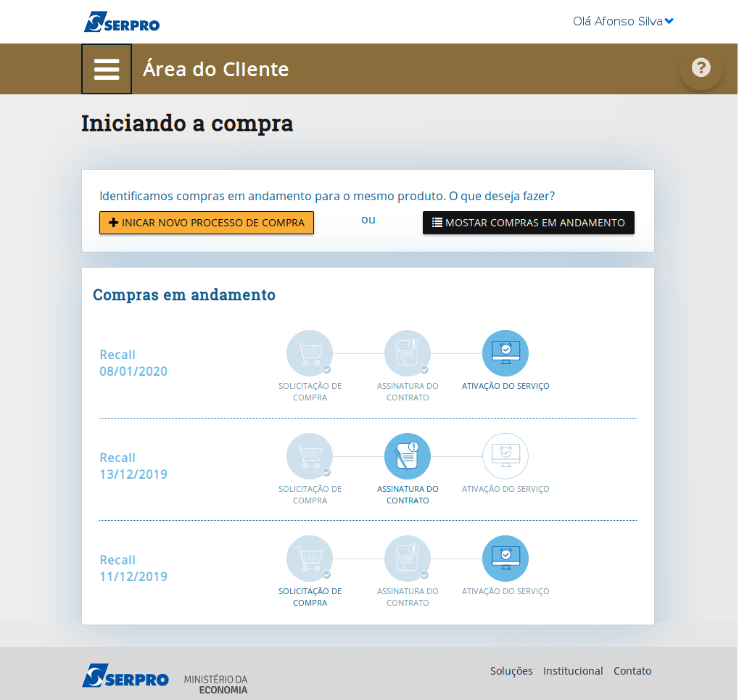Expand the Olá Afonso Silva user dropdown

[623, 22]
